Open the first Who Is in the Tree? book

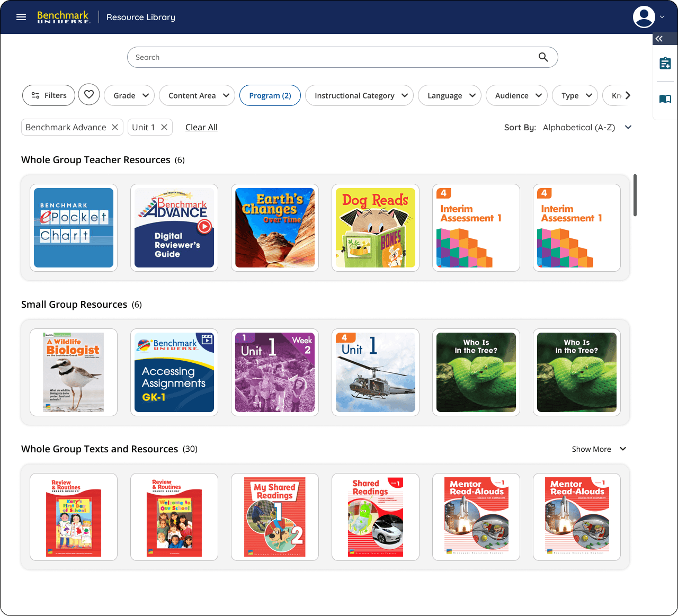click(x=476, y=372)
